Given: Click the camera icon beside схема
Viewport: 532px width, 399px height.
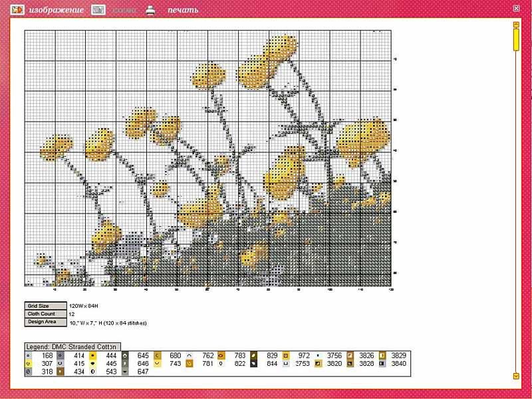Looking at the screenshot, I should tap(98, 10).
